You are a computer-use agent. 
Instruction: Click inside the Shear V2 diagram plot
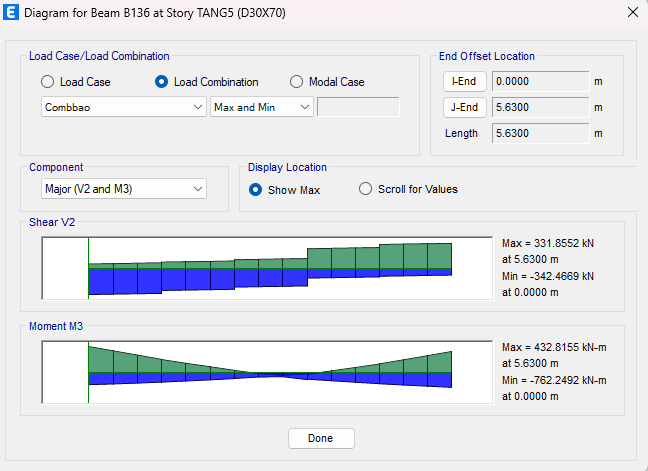[x=267, y=267]
